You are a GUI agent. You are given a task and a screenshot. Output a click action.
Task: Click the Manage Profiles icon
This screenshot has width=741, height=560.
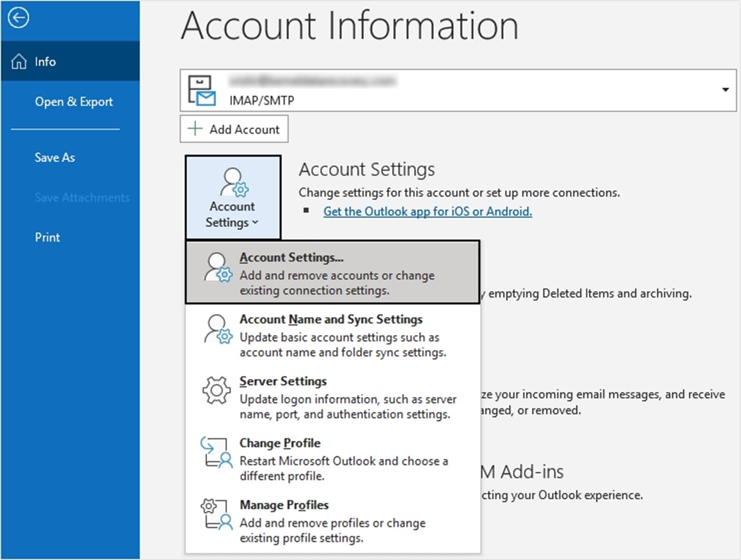pos(217,514)
